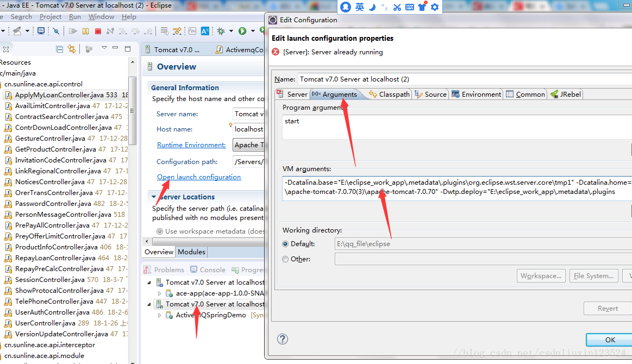This screenshot has height=364, width=632.
Task: Click the Step Over toolbar icon
Action: point(136,31)
